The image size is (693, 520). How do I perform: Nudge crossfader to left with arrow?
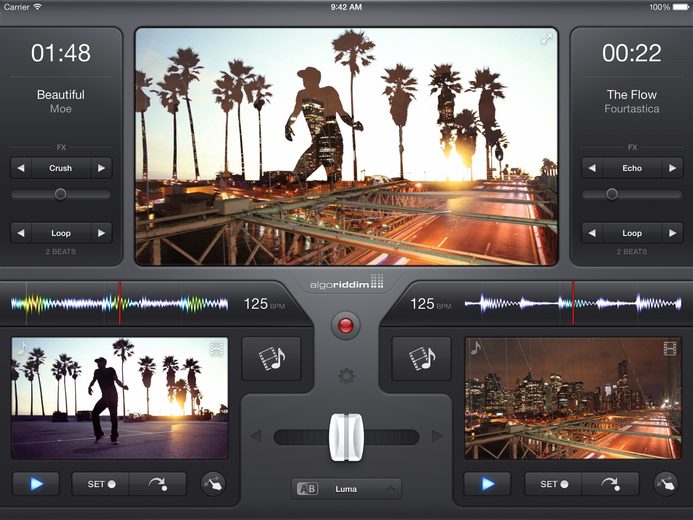click(x=255, y=436)
